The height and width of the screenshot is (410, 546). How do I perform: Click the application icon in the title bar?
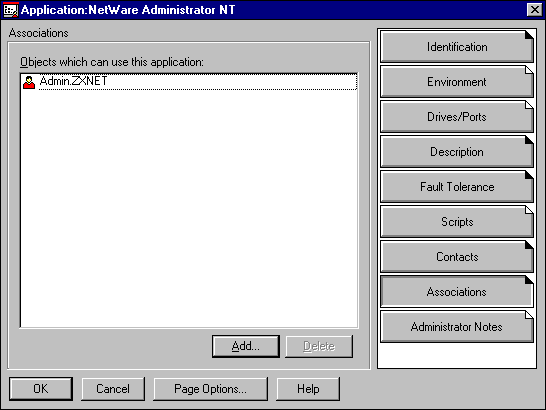(x=10, y=10)
